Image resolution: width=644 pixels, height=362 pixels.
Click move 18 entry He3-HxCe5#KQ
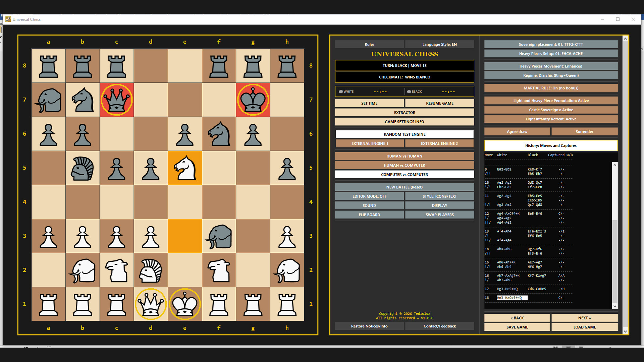click(512, 298)
